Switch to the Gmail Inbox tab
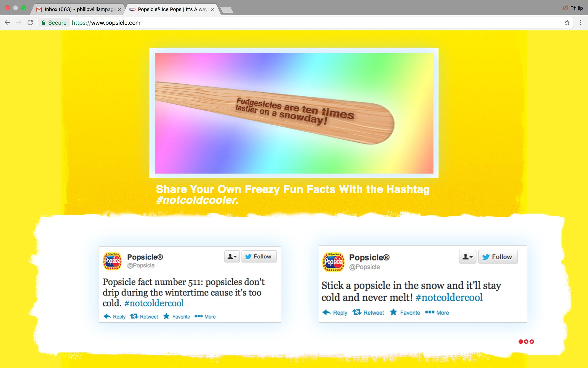The width and height of the screenshot is (588, 368). (78, 9)
